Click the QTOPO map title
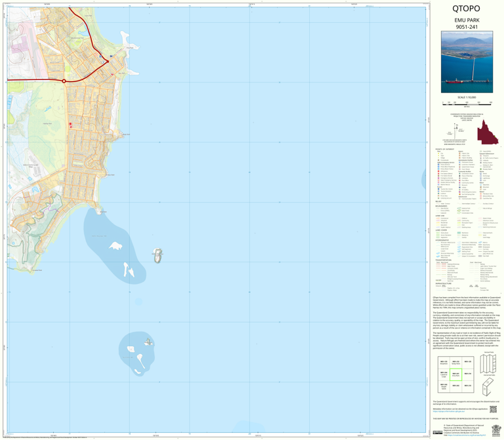The height and width of the screenshot is (440, 504). 466,9
